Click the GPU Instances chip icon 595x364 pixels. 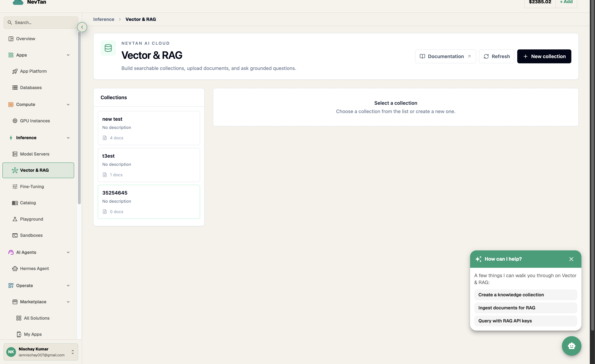[15, 121]
